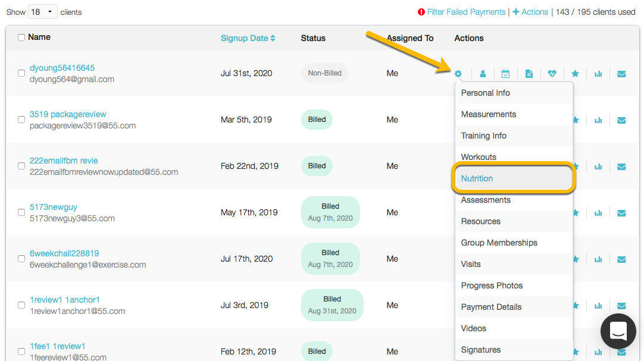Screen dimensions: 644x361
Task: Sort by Signup Date column
Action: 248,38
